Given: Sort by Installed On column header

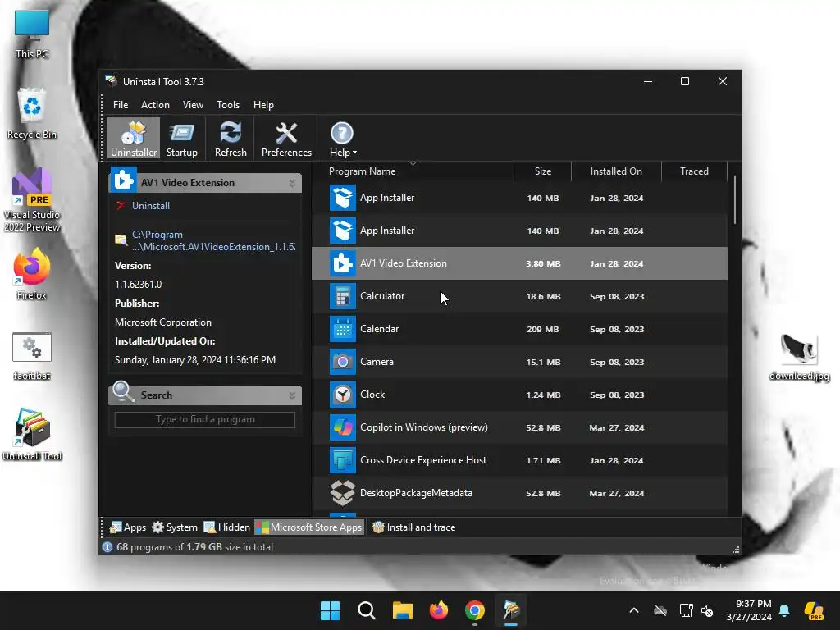Looking at the screenshot, I should pyautogui.click(x=616, y=171).
